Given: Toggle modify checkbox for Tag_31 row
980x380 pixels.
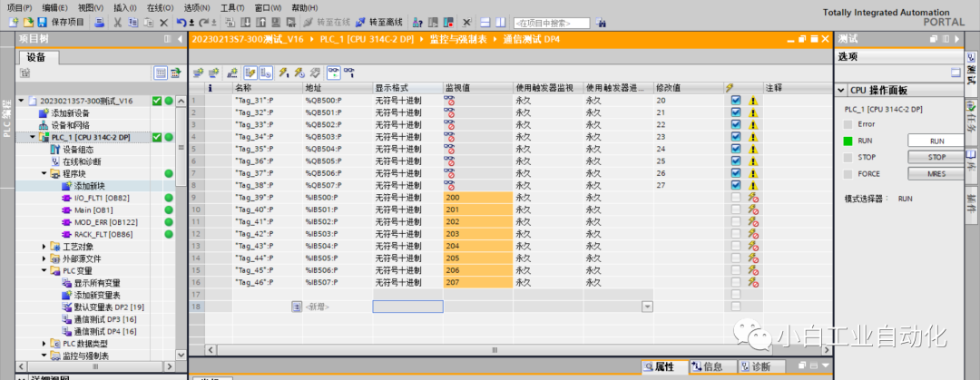Looking at the screenshot, I should click(736, 100).
